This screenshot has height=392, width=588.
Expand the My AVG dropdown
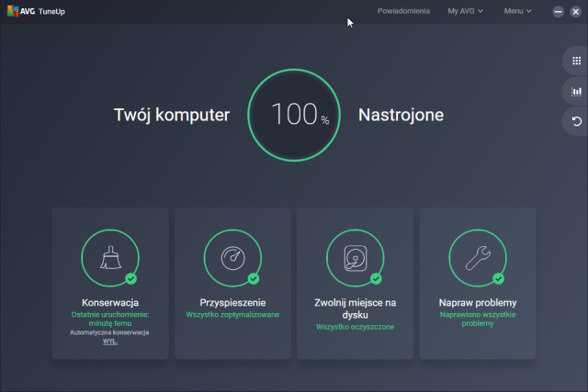coord(465,11)
